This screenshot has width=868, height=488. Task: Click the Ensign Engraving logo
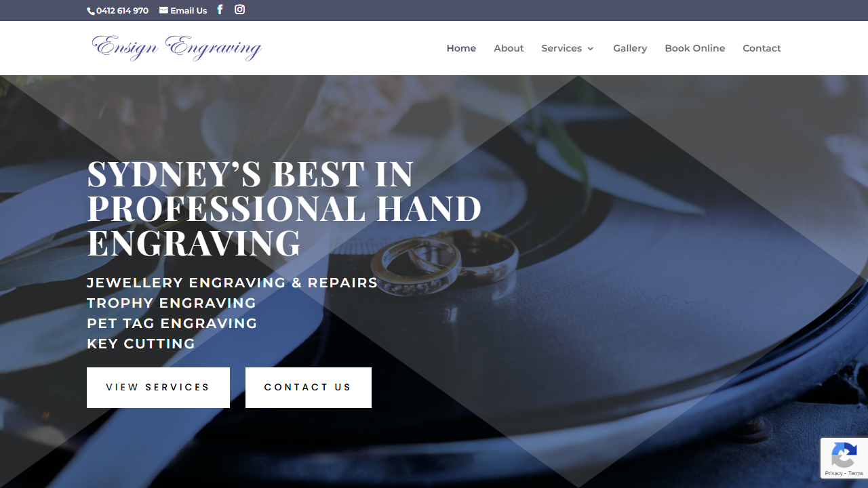pos(177,48)
